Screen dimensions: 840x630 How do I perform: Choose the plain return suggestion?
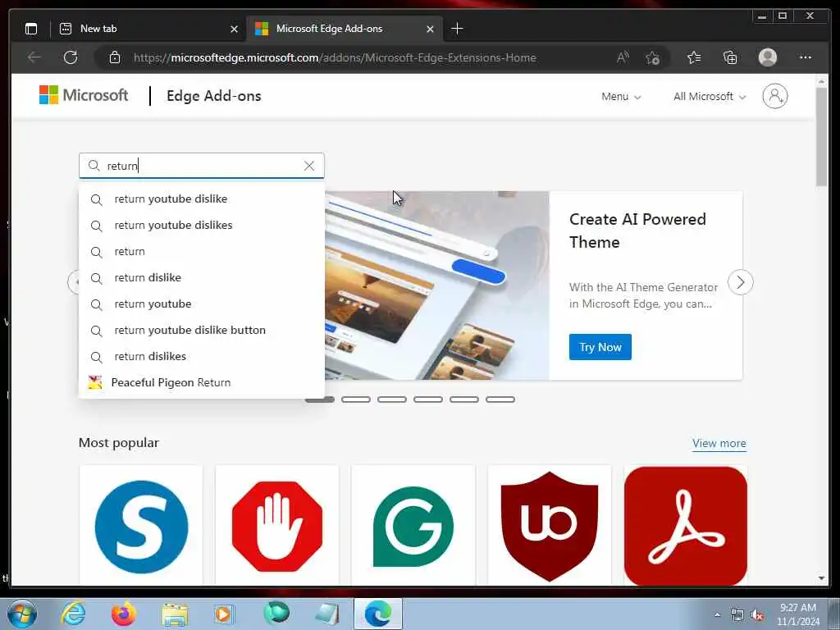coord(202,251)
